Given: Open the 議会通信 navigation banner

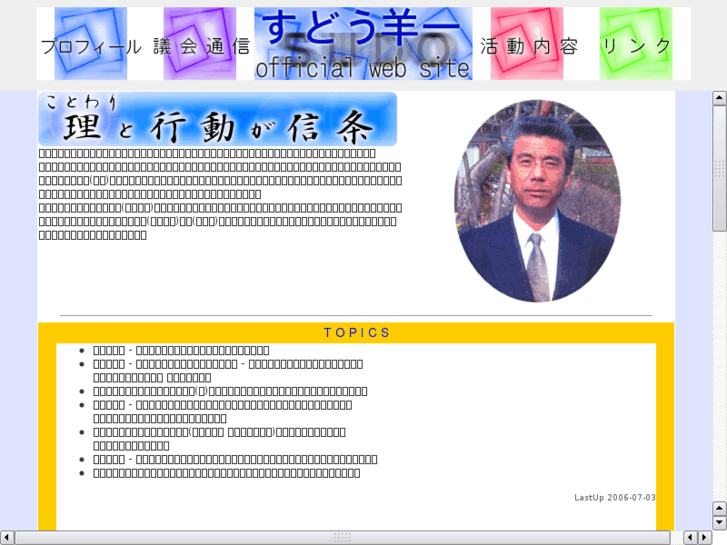Looking at the screenshot, I should click(200, 44).
